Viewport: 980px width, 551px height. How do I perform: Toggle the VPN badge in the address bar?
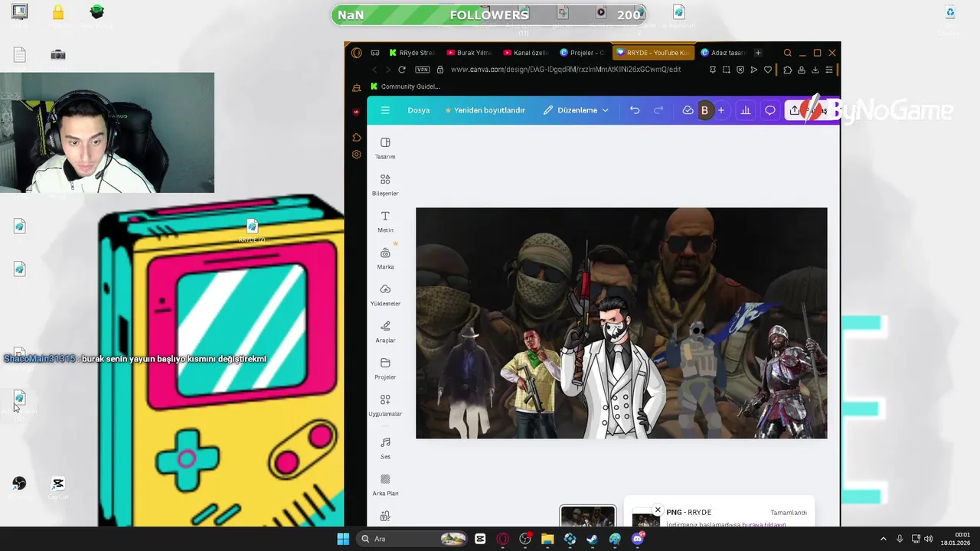[x=422, y=70]
